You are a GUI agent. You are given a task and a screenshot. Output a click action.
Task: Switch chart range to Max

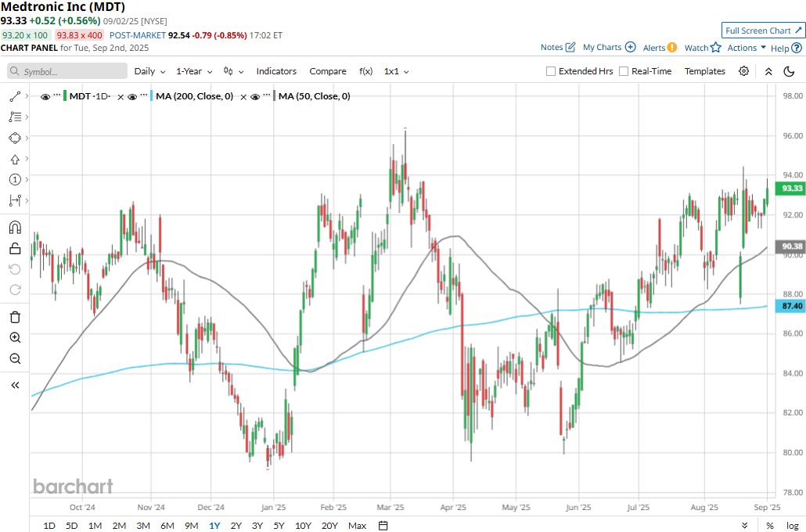(358, 525)
